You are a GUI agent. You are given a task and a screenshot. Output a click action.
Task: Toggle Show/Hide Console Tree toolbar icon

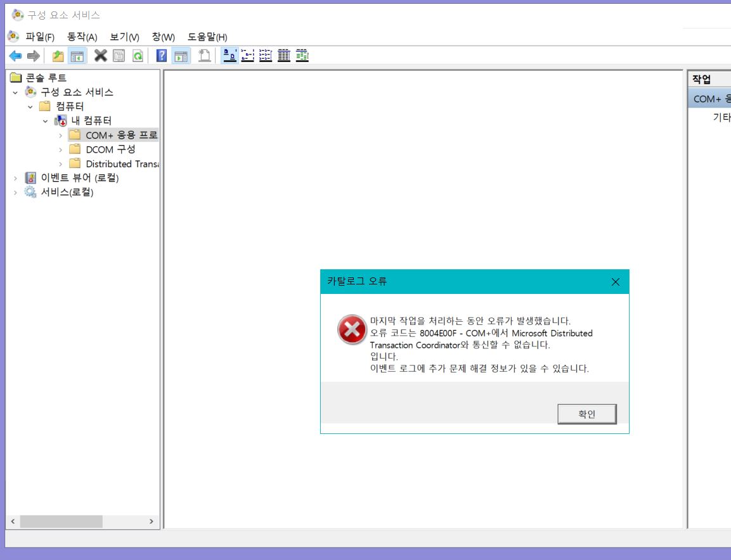(x=77, y=56)
